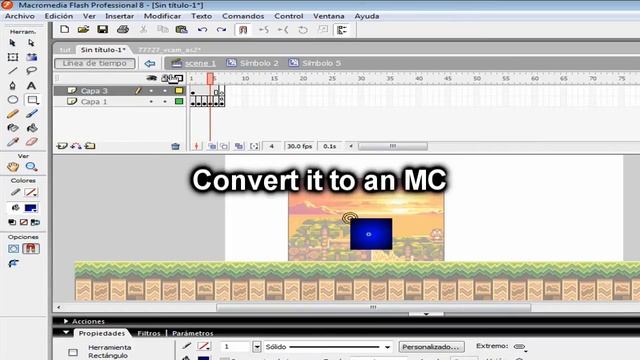This screenshot has height=360, width=640.
Task: Select the Lasso tool
Action: 31,71
